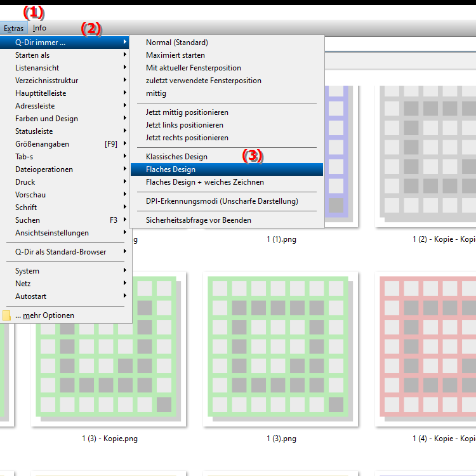
Task: Click arrow beside Statusleiste
Action: pyautogui.click(x=125, y=131)
